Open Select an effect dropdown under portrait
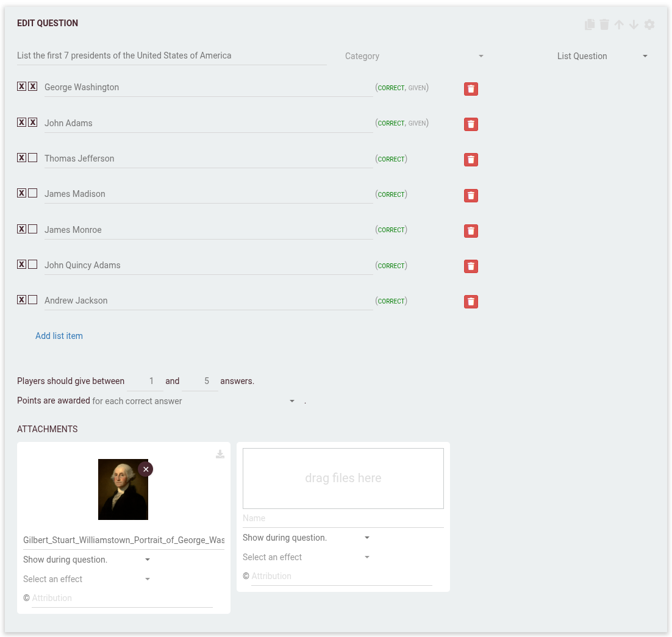The height and width of the screenshot is (637, 672). pos(87,579)
